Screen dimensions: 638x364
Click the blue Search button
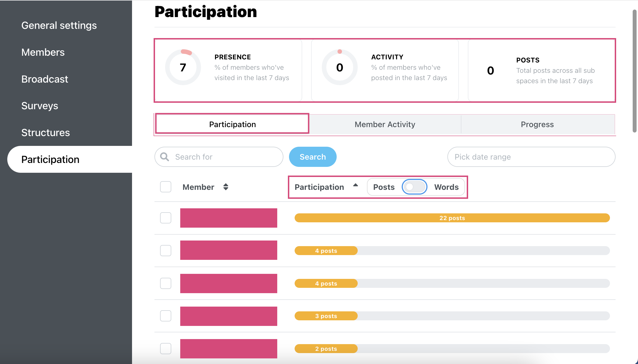(x=313, y=157)
